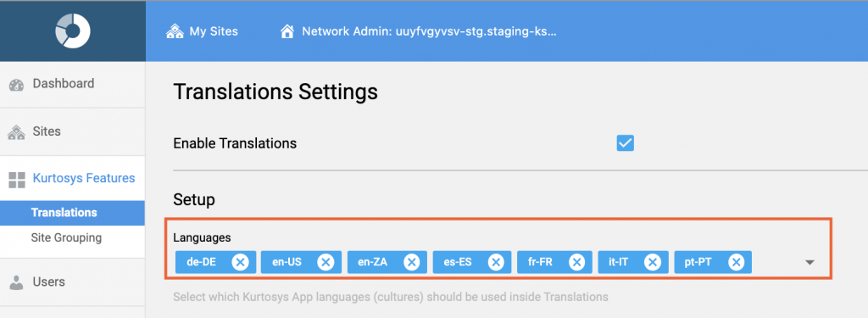
Task: Remove the en-ZA language tag
Action: click(411, 262)
